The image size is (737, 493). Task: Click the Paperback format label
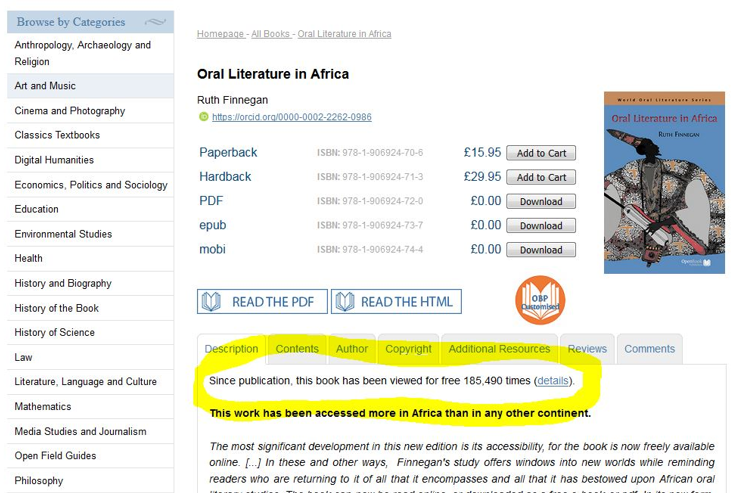(228, 153)
